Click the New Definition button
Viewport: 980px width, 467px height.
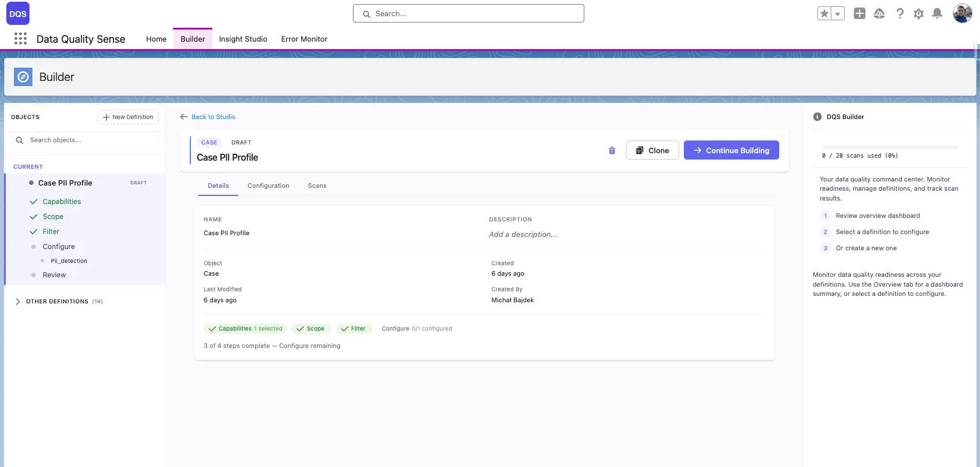click(x=128, y=117)
